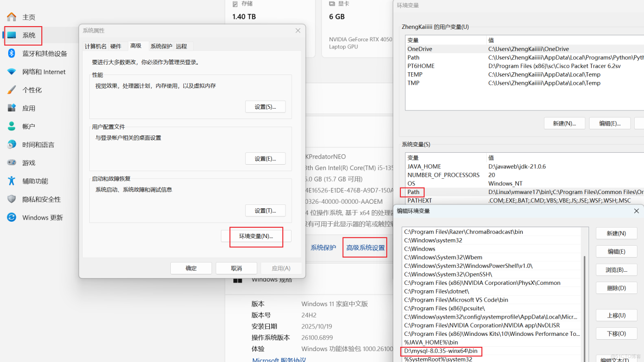Select the 蓝牙和其他设备 Bluetooth icon
This screenshot has height=362, width=644.
13,53
